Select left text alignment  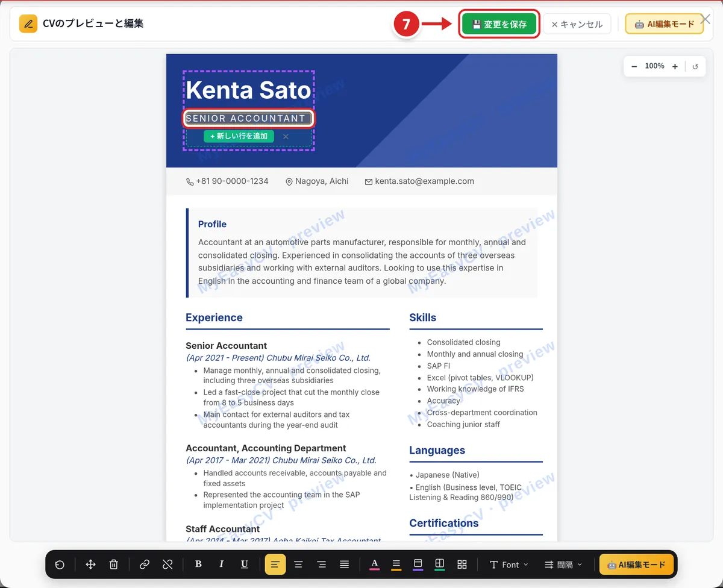pos(275,565)
